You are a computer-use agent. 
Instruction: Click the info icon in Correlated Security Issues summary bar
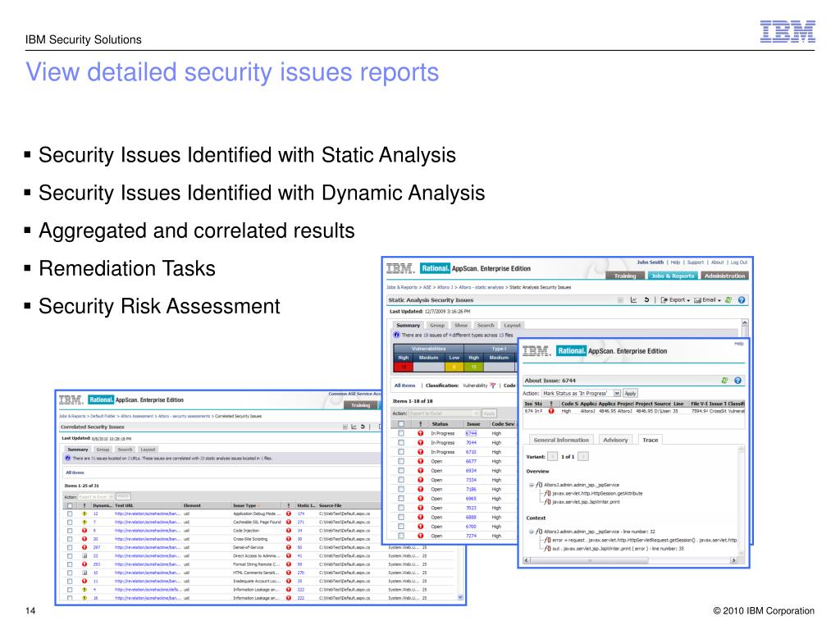pyautogui.click(x=67, y=458)
